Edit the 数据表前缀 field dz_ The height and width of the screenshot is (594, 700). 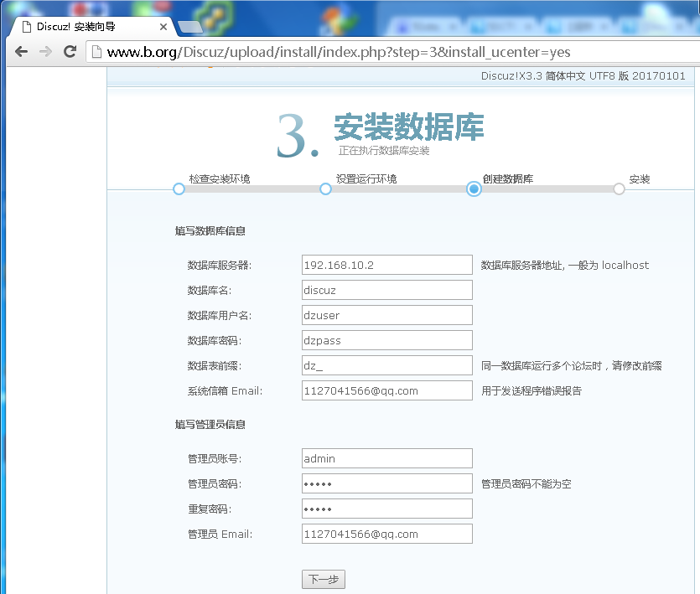tap(387, 365)
